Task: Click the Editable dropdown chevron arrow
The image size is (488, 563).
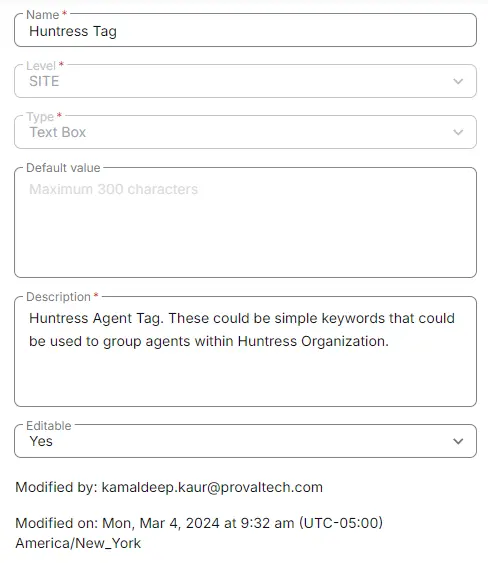Action: coord(458,441)
